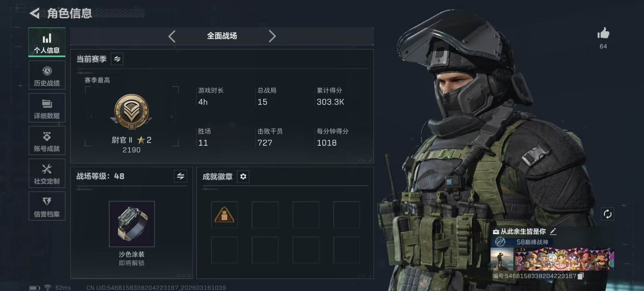Toggle the 战场等级 swap button

180,176
